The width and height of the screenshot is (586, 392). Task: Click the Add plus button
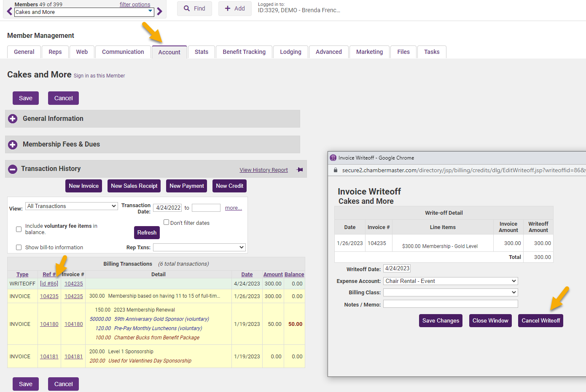coord(235,8)
